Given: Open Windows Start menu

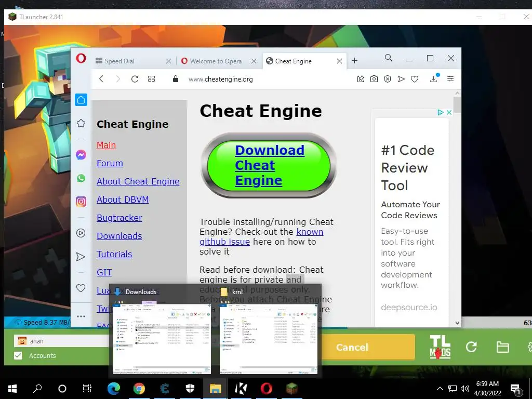Looking at the screenshot, I should tap(12, 389).
